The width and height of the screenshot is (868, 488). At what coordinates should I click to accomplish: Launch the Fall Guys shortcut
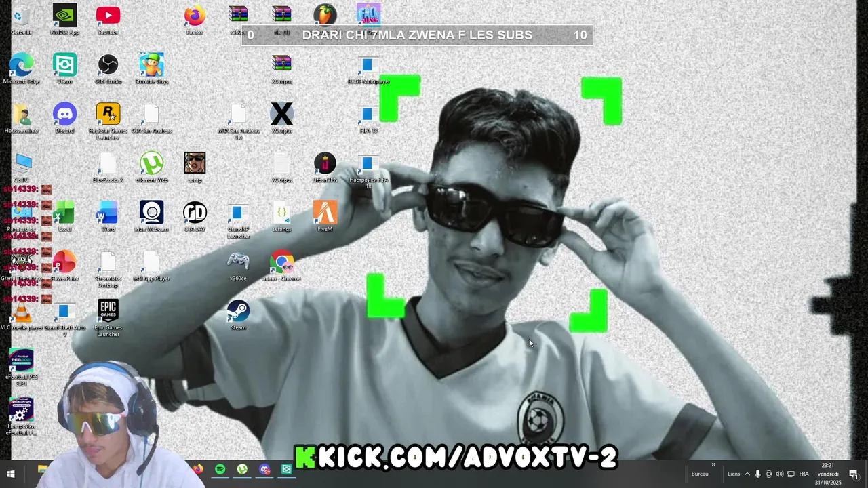coord(368,15)
